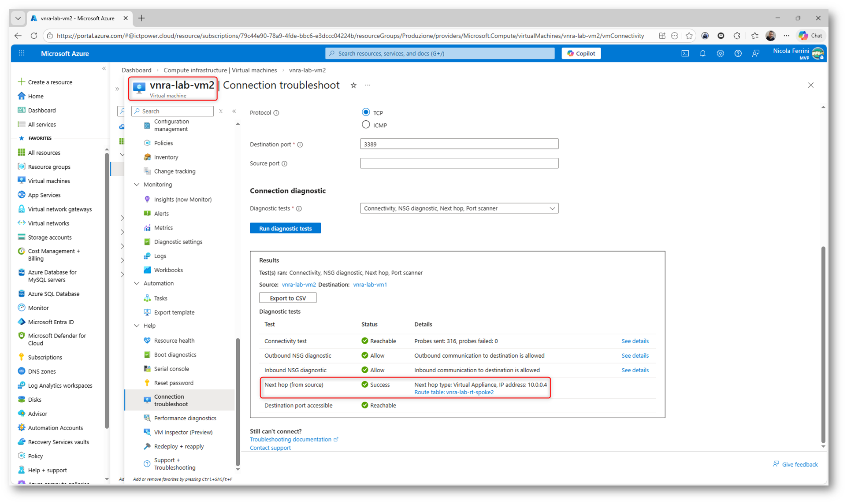Select the ICMP protocol radio button
847x504 pixels.
pos(366,125)
